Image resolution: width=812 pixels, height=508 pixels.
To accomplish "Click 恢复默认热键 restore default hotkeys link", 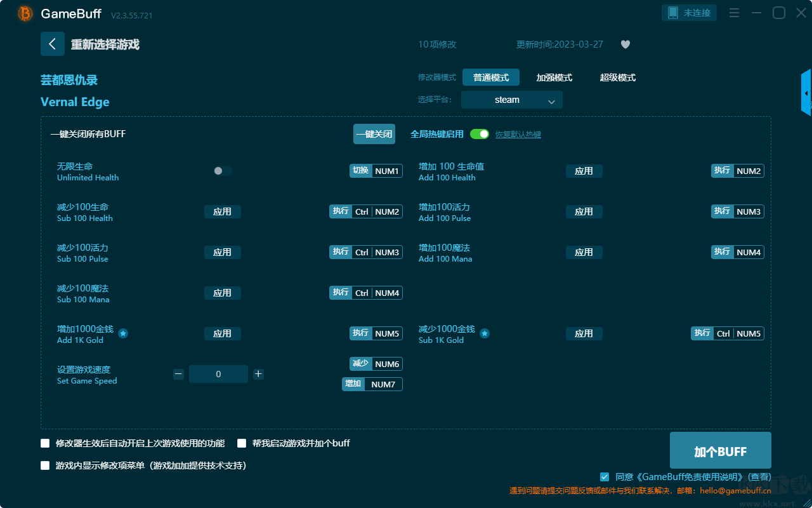I will (x=518, y=135).
